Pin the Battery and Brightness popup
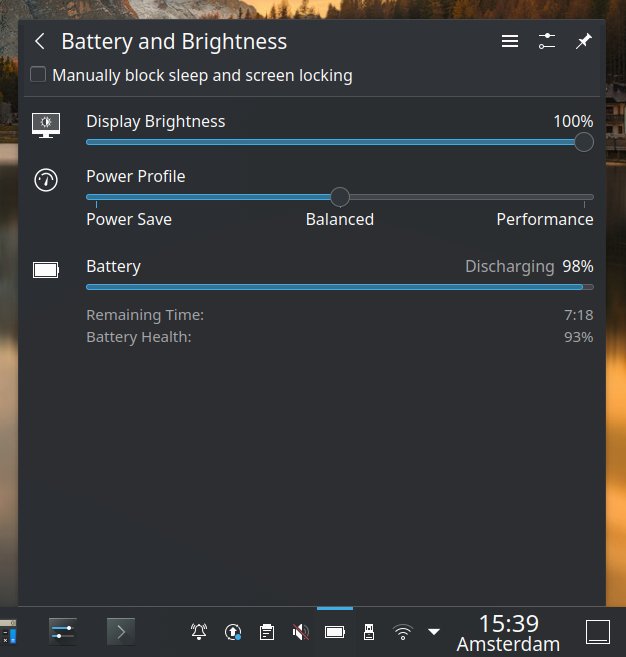 tap(583, 42)
